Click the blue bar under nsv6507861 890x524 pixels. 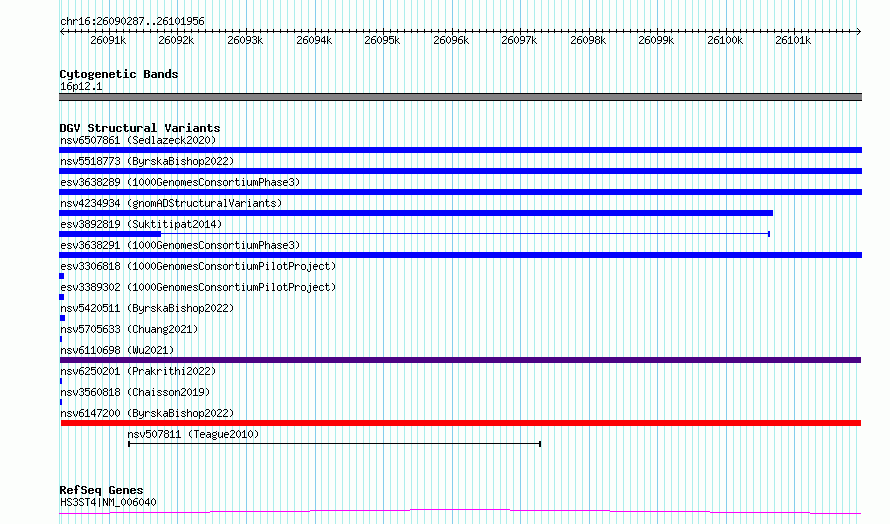click(460, 150)
